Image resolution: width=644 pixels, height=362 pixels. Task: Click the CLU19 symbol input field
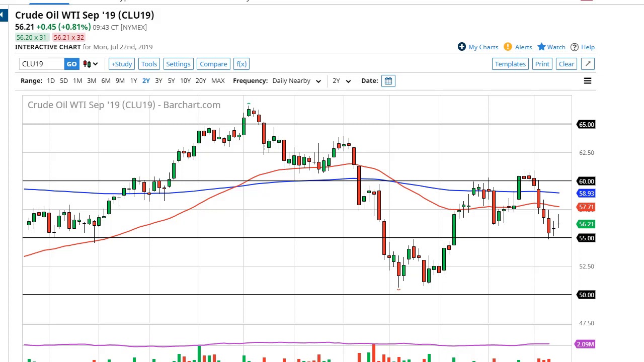tap(42, 64)
